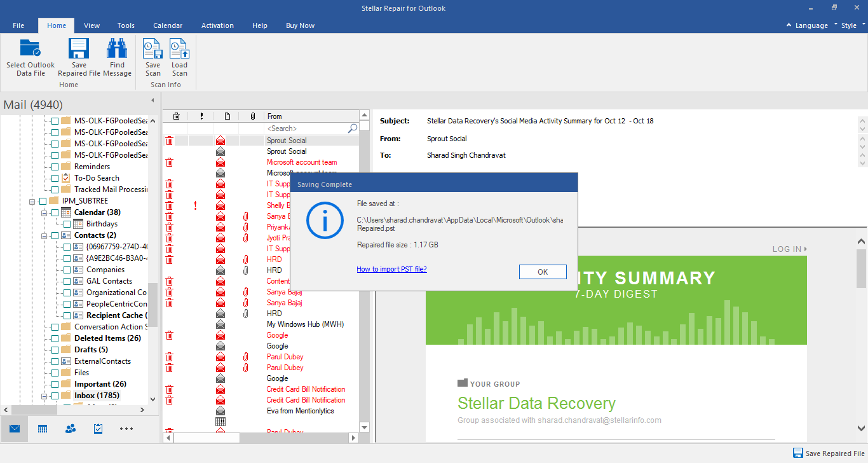Check the Reminders folder checkbox

55,167
